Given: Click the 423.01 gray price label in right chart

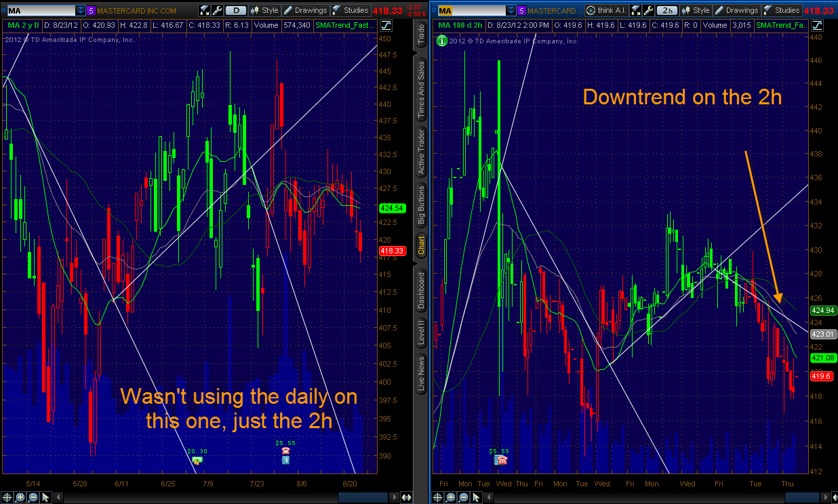Looking at the screenshot, I should pos(824,334).
